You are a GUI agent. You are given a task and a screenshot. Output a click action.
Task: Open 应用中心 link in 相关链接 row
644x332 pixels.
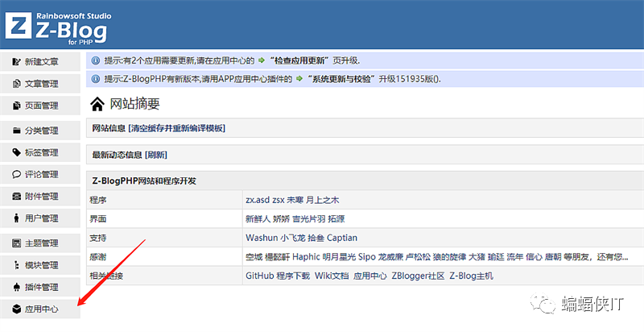point(370,276)
